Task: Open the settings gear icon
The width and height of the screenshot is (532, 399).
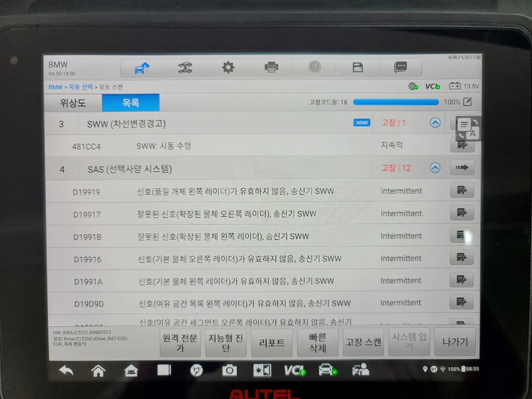Action: coord(228,68)
